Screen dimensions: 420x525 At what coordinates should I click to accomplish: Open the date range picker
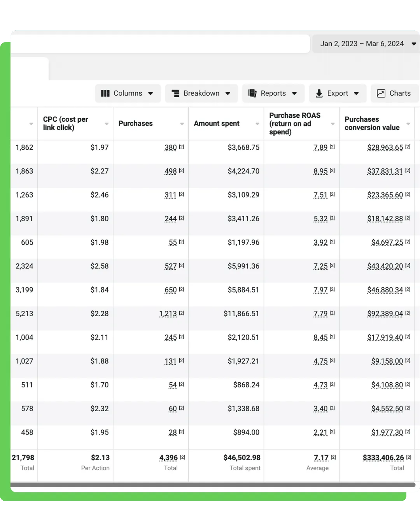tap(366, 44)
